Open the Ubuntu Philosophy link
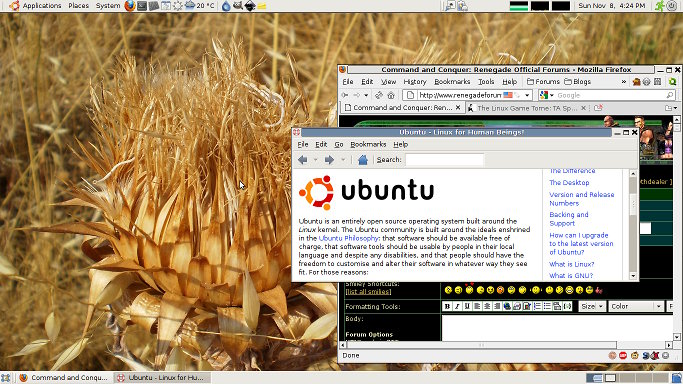The height and width of the screenshot is (384, 683). click(348, 238)
